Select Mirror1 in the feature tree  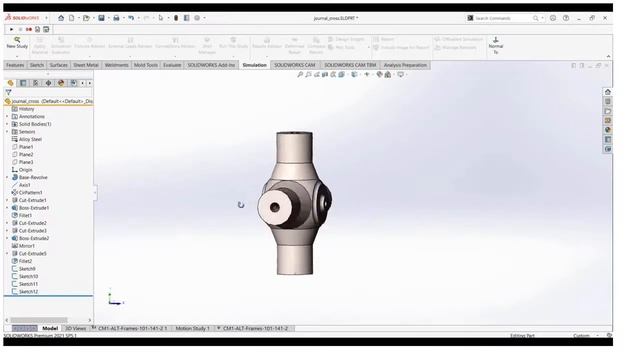(x=23, y=246)
